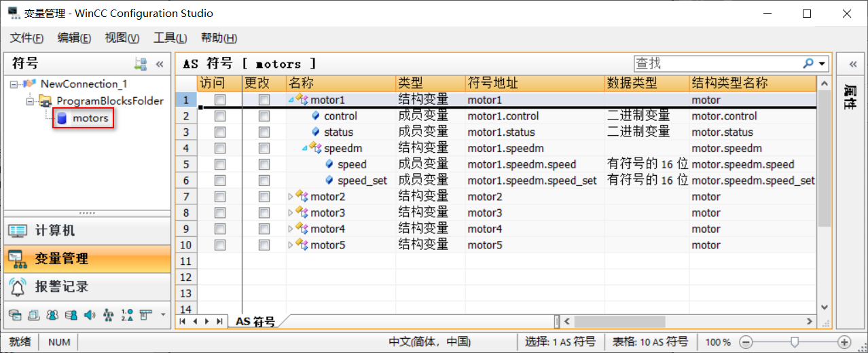Toggle the 更改 checkbox for motor2
Image resolution: width=868 pixels, height=353 pixels.
point(264,197)
